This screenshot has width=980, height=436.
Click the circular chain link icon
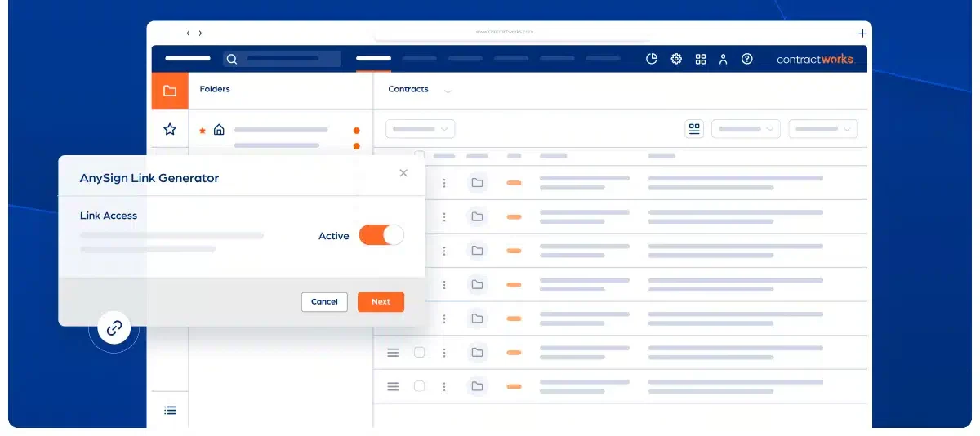(114, 328)
